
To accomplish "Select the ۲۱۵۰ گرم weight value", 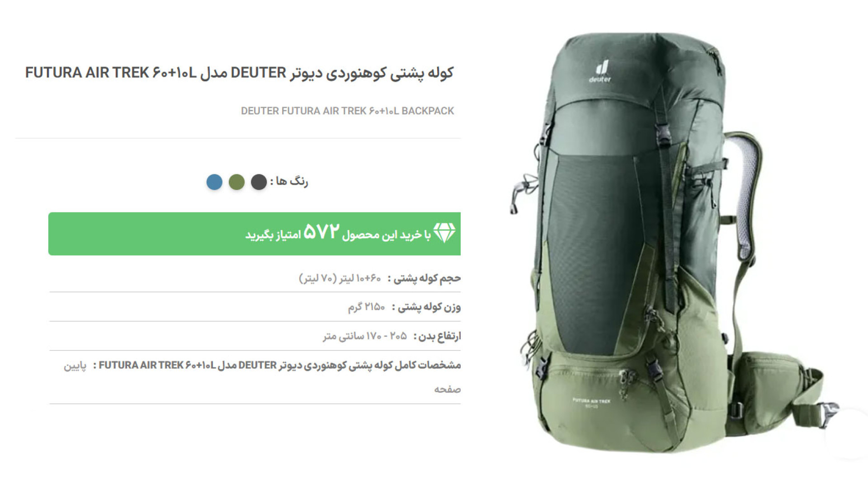I will click(x=366, y=307).
